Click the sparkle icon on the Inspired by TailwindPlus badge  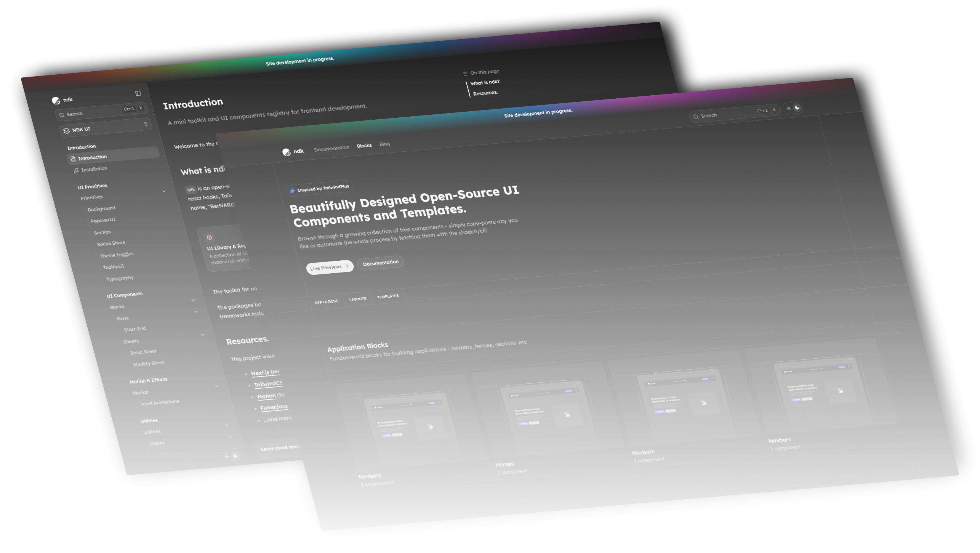point(292,191)
